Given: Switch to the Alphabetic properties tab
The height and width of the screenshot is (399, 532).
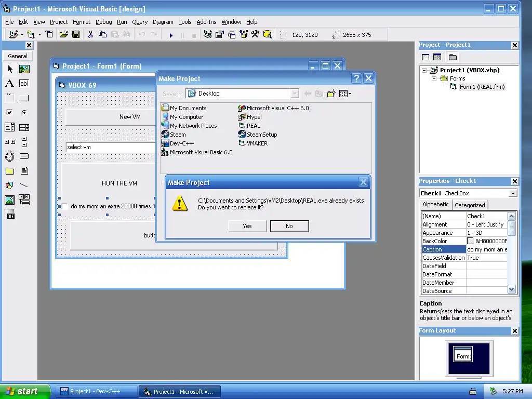Looking at the screenshot, I should click(435, 204).
